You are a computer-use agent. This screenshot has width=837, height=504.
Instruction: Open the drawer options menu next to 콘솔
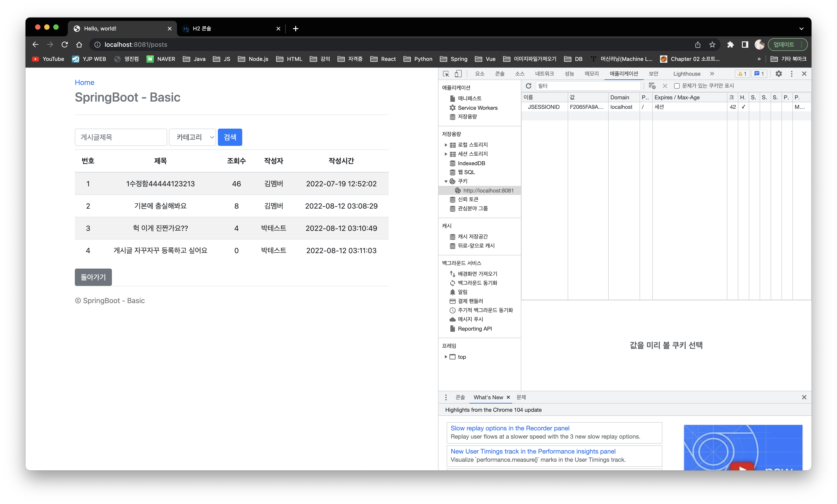pos(446,397)
